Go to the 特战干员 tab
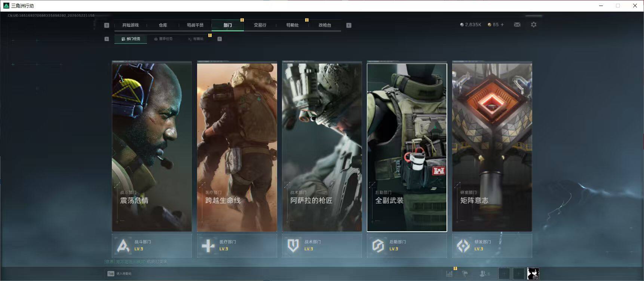The image size is (644, 281). [195, 25]
